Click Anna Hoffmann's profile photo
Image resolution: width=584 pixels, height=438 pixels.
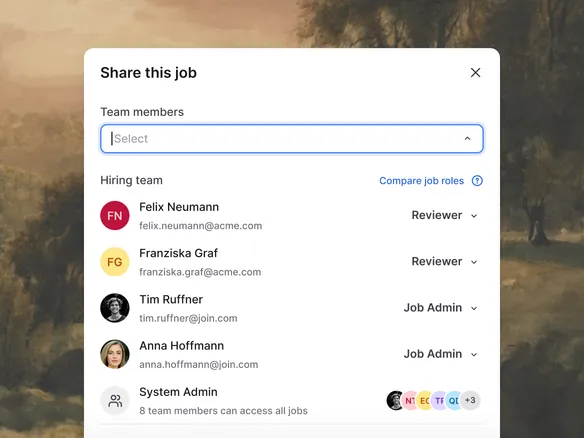[115, 354]
